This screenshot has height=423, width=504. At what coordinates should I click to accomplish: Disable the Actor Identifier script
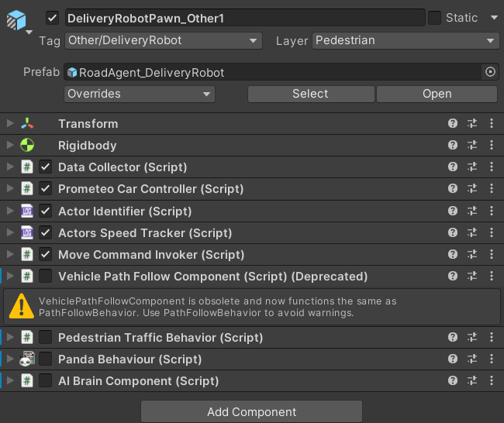coord(45,211)
